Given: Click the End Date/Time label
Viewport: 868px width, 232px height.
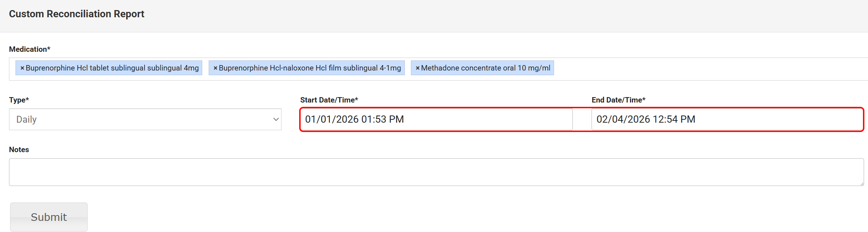Looking at the screenshot, I should pos(618,100).
